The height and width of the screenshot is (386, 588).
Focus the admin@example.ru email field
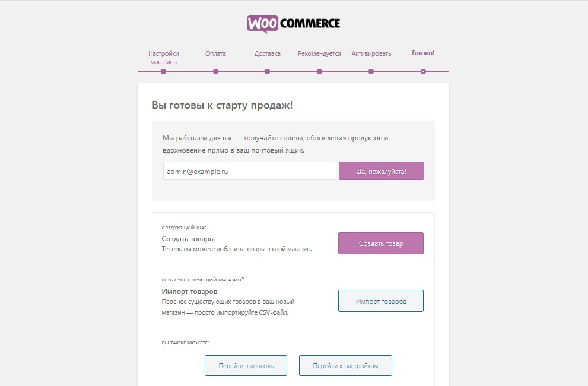250,171
